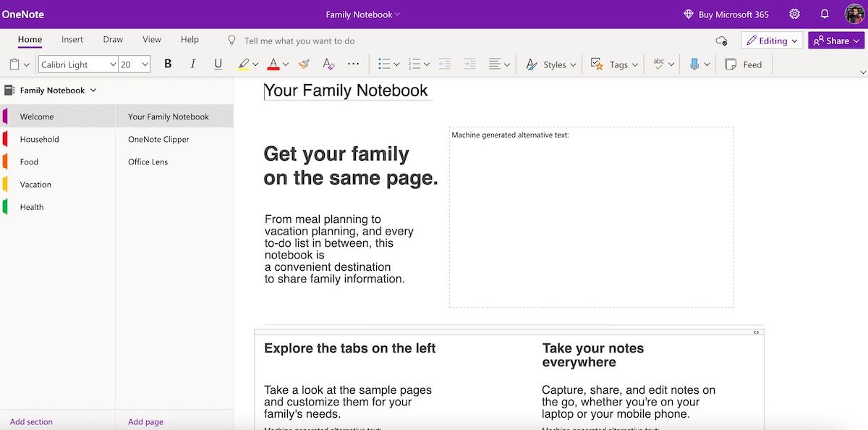This screenshot has height=430, width=868.
Task: Clear formatting with the eraser icon
Action: pos(328,64)
